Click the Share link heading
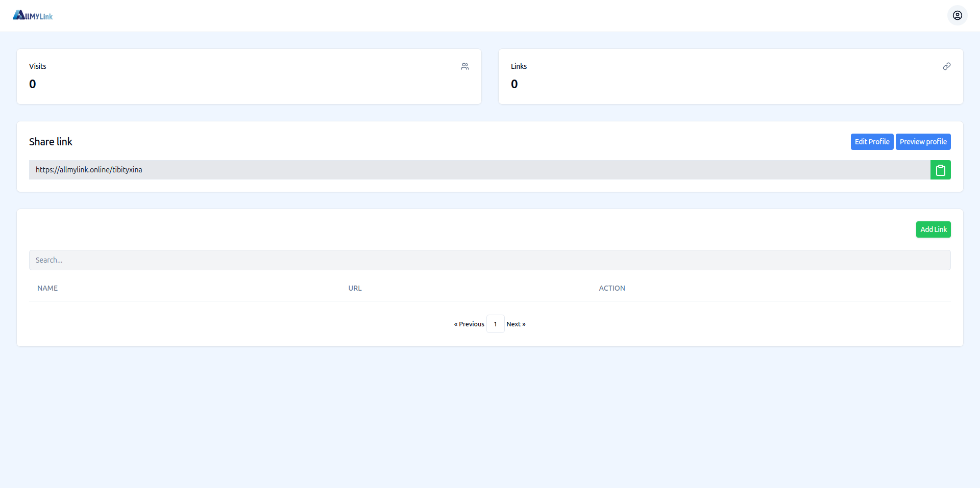 [x=51, y=142]
